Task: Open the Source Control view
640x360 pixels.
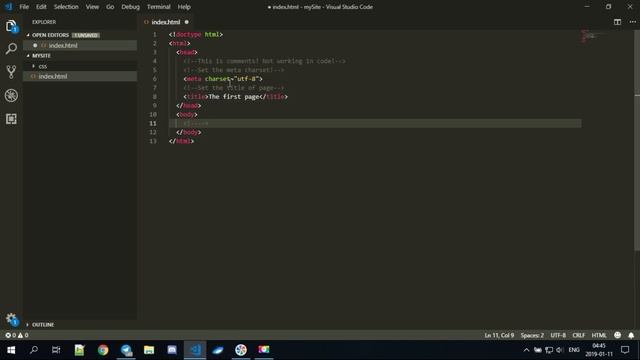Action: pos(11,72)
